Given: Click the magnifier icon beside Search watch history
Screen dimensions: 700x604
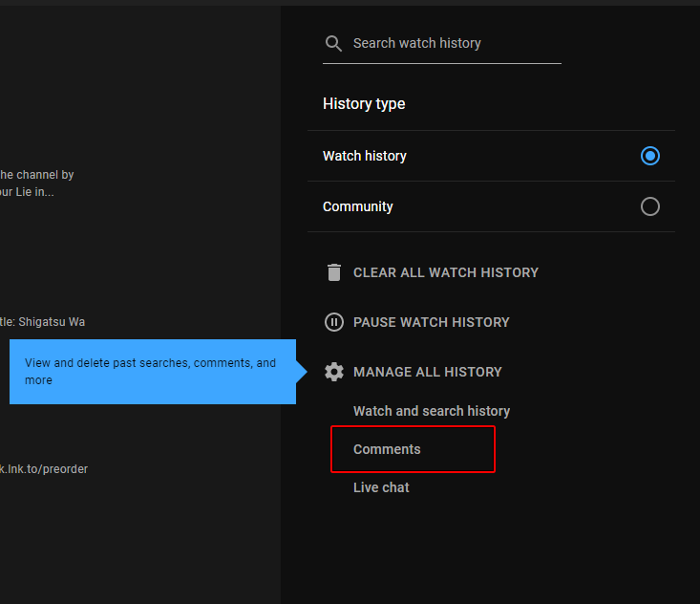Looking at the screenshot, I should tap(333, 44).
